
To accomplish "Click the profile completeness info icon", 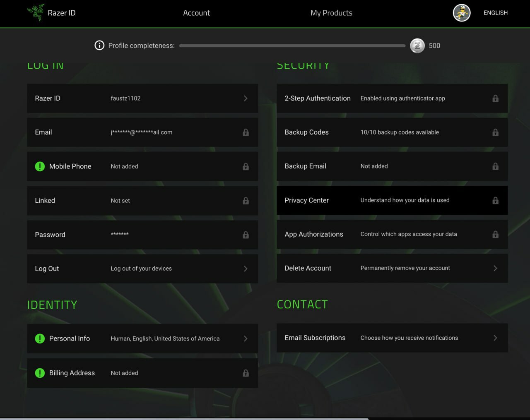I will pyautogui.click(x=99, y=46).
